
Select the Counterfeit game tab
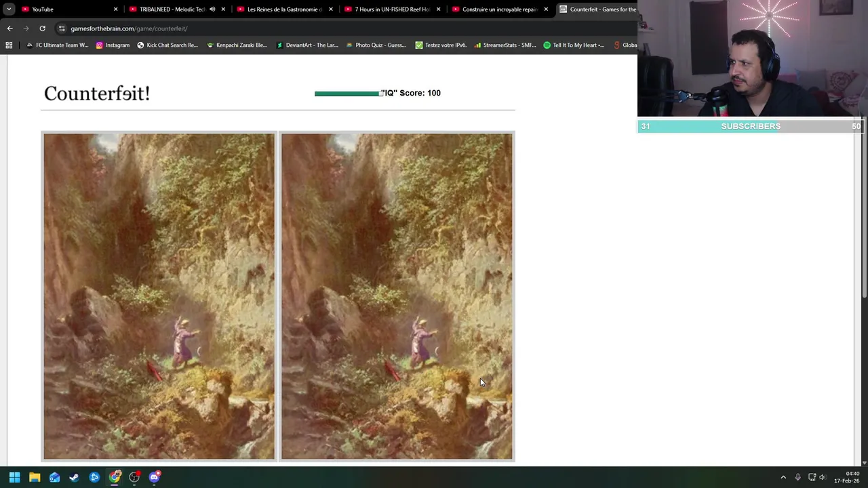597,9
